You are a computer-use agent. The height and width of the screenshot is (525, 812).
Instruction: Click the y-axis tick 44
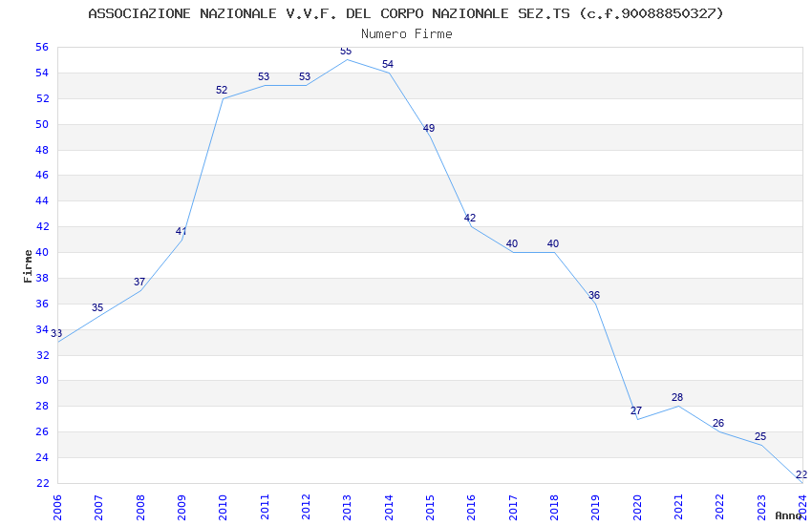coord(42,200)
